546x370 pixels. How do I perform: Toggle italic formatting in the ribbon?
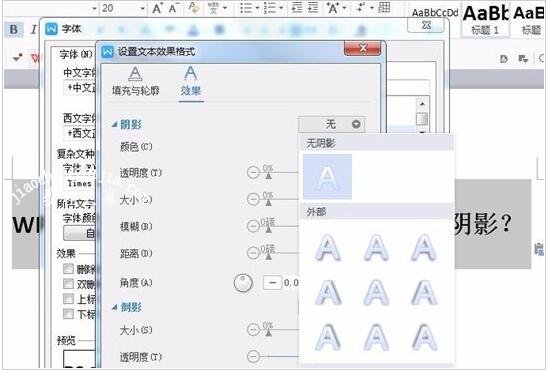tap(33, 30)
